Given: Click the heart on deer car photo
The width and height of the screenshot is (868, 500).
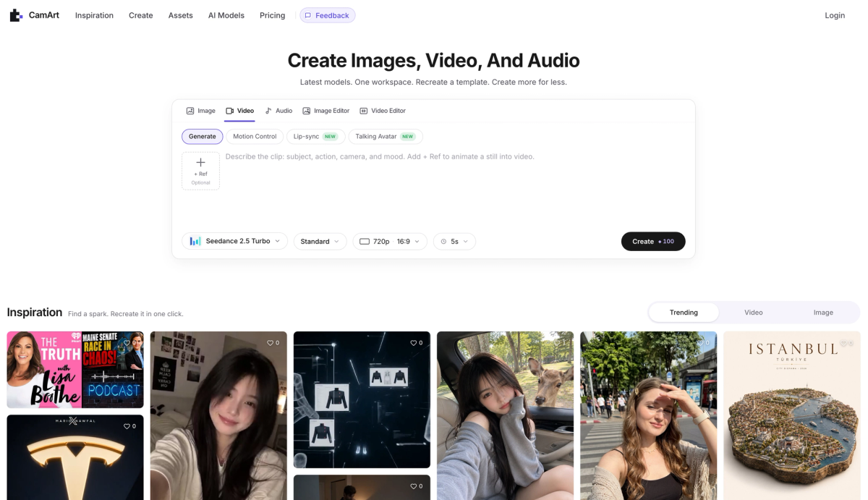Looking at the screenshot, I should click(x=557, y=343).
